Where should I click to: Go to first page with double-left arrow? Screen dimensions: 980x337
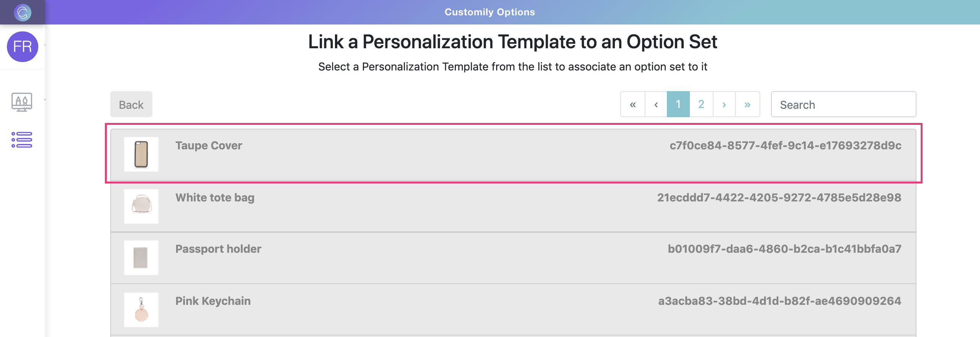click(x=633, y=104)
